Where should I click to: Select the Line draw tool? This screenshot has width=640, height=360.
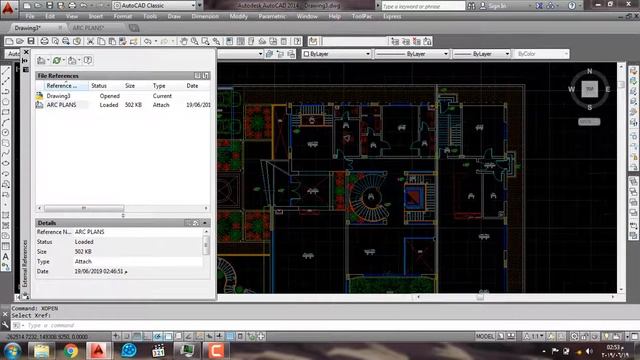tap(6, 71)
